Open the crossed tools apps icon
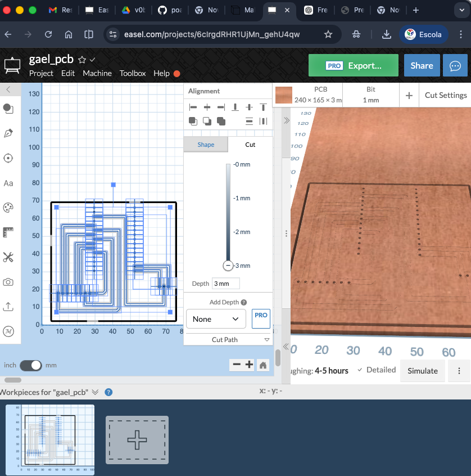 [x=8, y=258]
